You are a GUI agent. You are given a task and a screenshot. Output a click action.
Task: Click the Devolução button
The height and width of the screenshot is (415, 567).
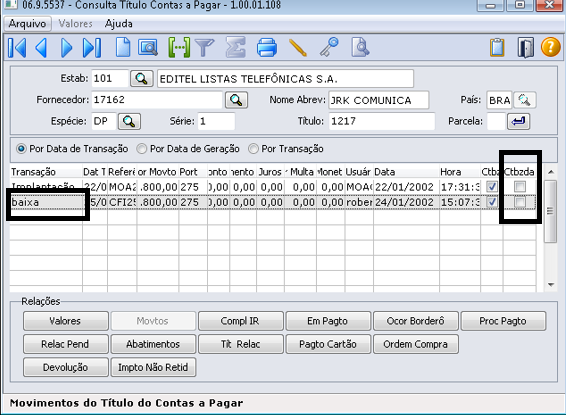(x=65, y=367)
